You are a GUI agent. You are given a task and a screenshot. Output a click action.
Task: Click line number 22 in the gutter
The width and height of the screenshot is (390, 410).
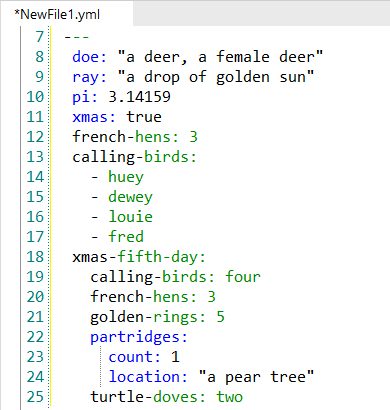click(x=35, y=337)
